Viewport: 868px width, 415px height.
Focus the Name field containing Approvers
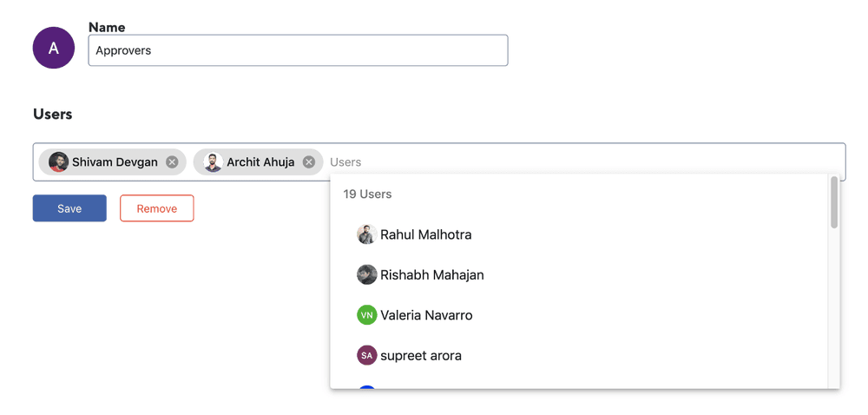click(298, 50)
